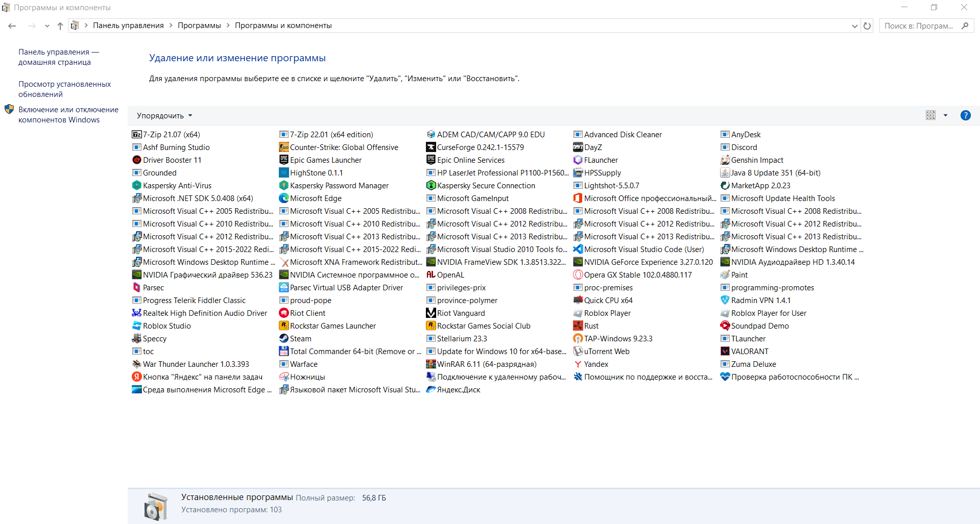This screenshot has width=980, height=524.
Task: Click the Программы и компоненты breadcrumb
Action: tap(283, 26)
